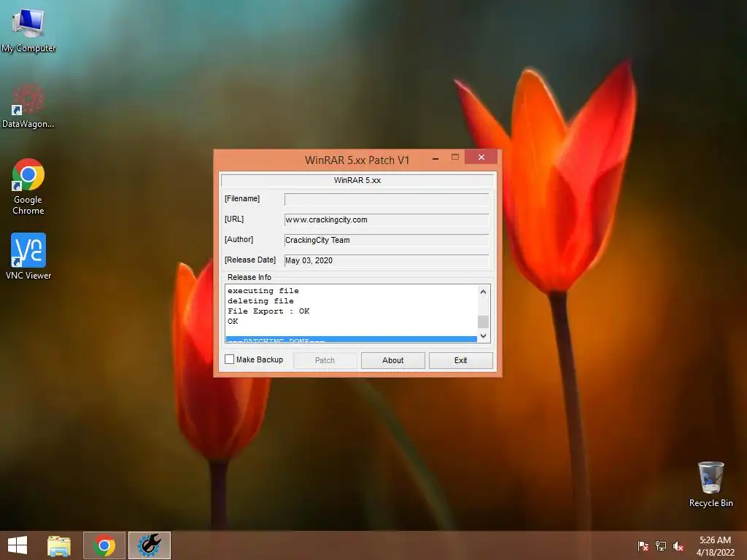The width and height of the screenshot is (747, 560).
Task: Open DataWagon desktop shortcut
Action: 28,106
